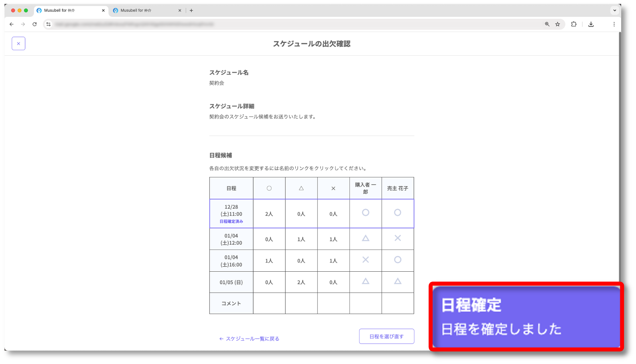
Task: Open Chrome's three-dot menu
Action: (x=614, y=24)
